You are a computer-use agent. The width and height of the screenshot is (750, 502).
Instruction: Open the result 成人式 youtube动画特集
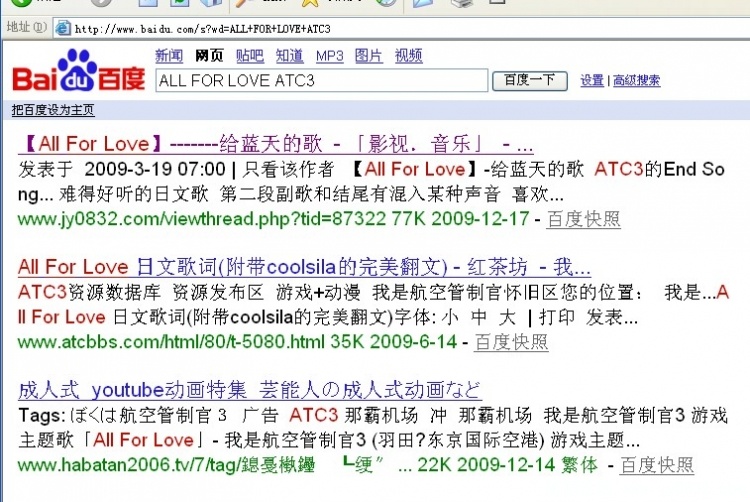point(250,390)
